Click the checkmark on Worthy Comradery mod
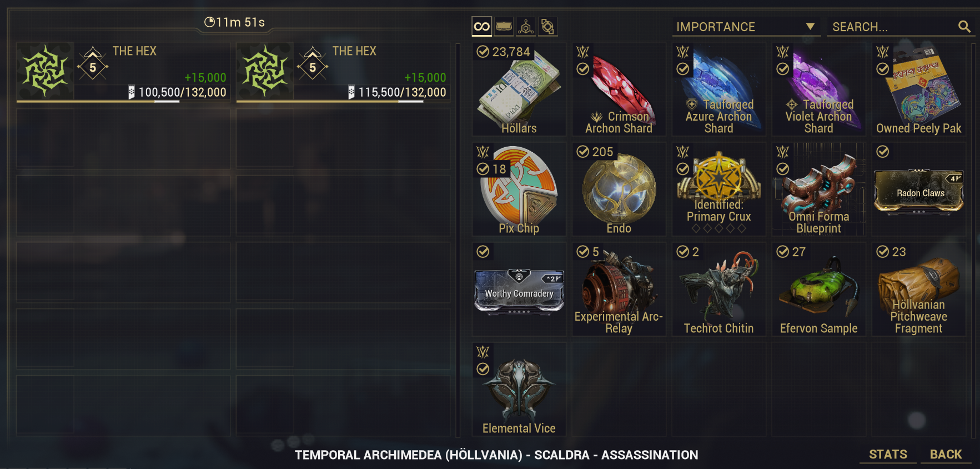Image resolution: width=980 pixels, height=469 pixels. [483, 251]
